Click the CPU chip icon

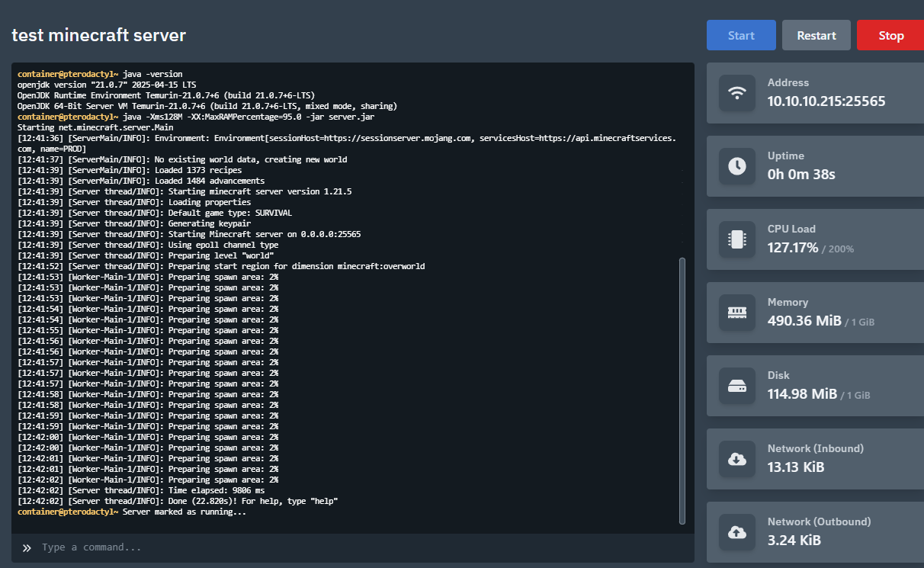tap(737, 239)
